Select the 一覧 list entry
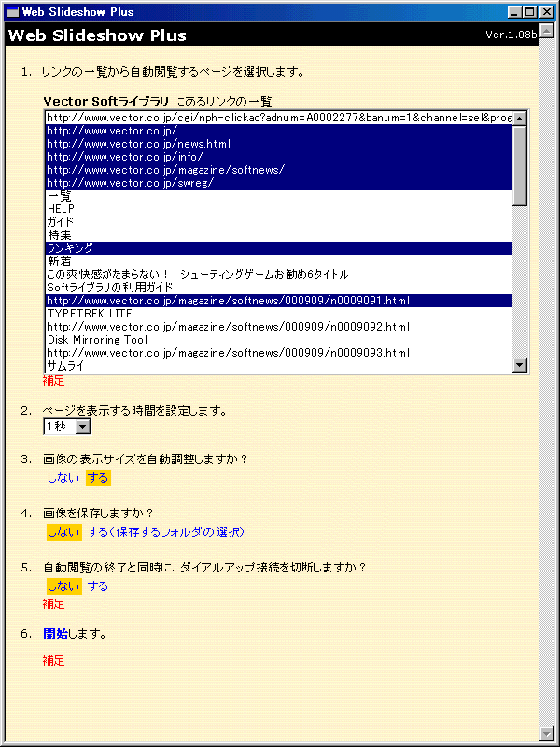Viewport: 560px width, 747px height. [x=279, y=196]
